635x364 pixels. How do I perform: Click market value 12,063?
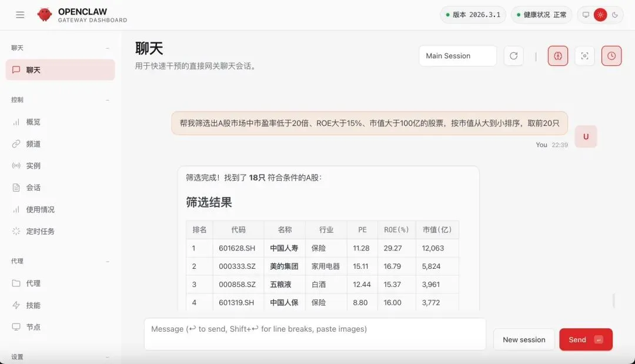pyautogui.click(x=433, y=248)
